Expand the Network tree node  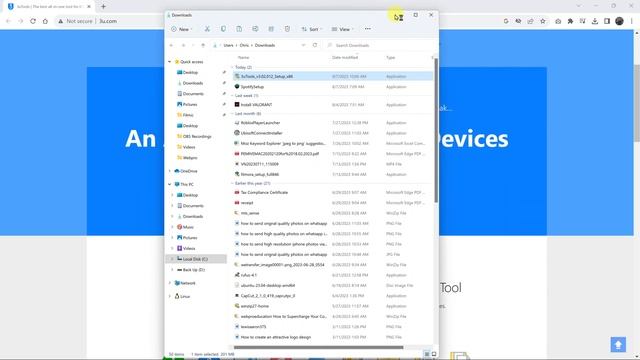[170, 283]
